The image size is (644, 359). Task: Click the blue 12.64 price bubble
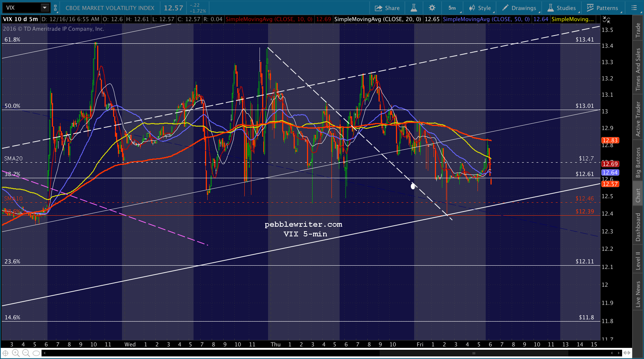[x=610, y=172]
